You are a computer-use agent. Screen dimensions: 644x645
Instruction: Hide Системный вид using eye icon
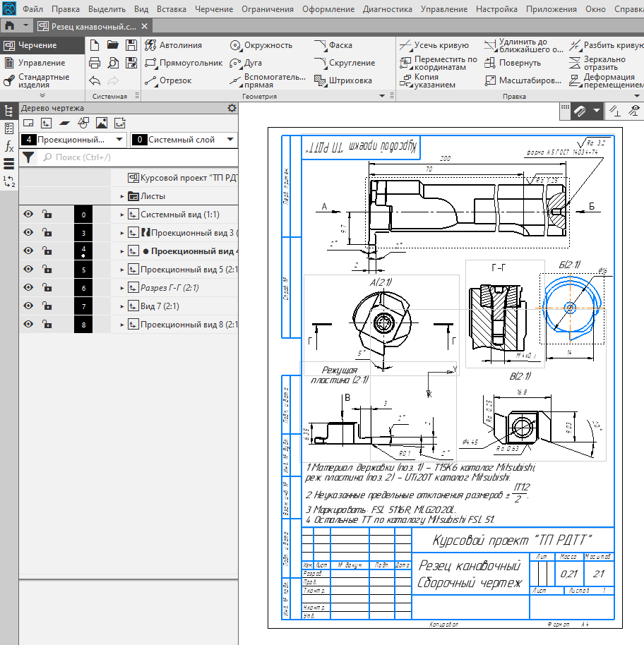click(28, 215)
